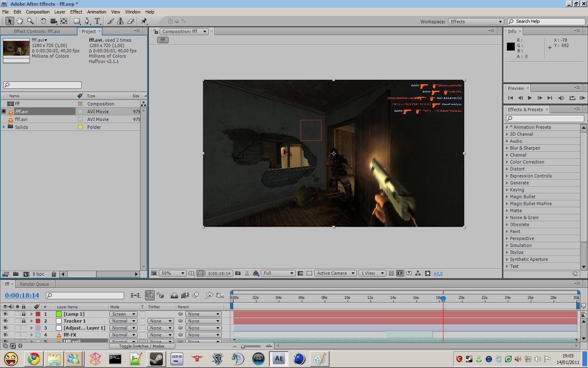
Task: Select the Unified Camera tool
Action: [x=53, y=21]
